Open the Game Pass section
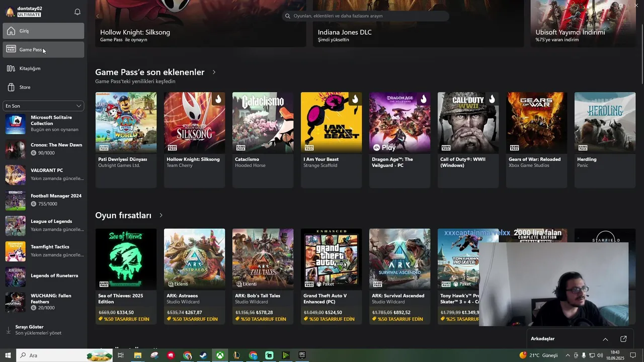 click(x=43, y=49)
